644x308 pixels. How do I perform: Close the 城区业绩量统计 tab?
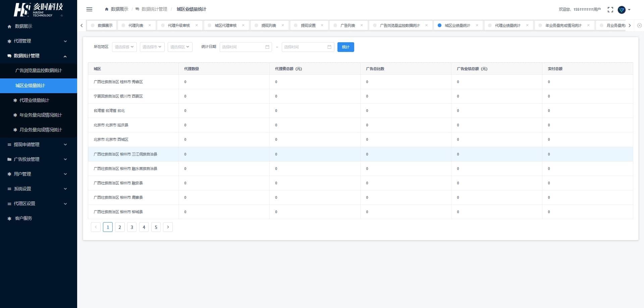pos(477,25)
